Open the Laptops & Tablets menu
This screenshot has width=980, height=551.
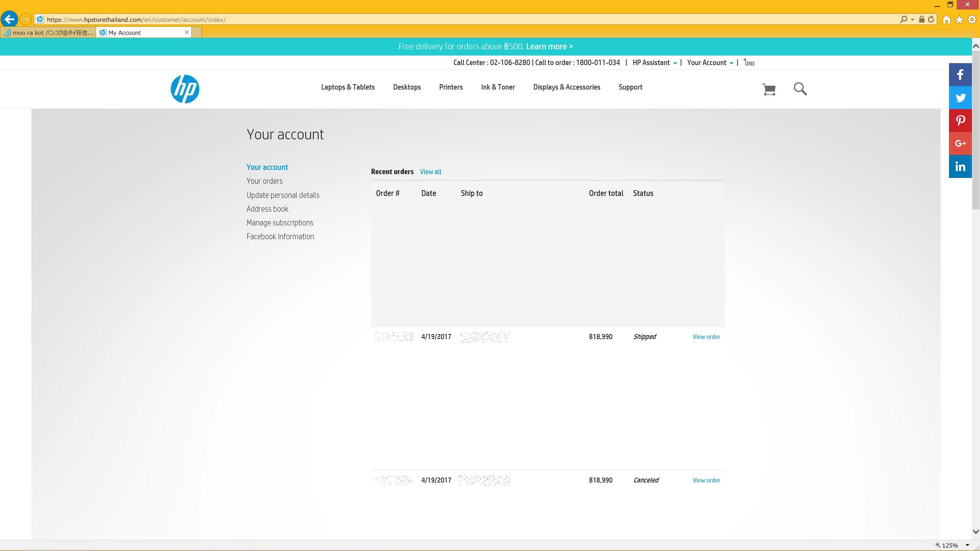(x=348, y=87)
